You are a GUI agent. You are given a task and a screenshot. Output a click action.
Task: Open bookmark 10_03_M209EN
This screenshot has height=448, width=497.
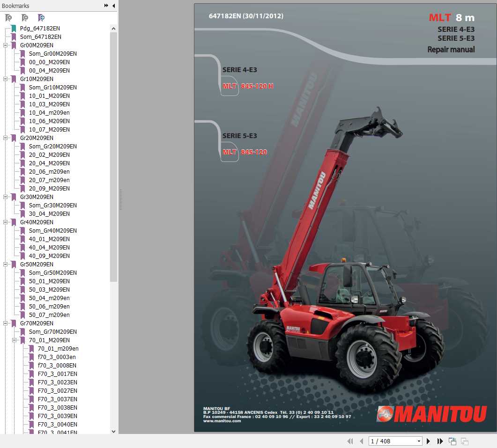tap(50, 104)
